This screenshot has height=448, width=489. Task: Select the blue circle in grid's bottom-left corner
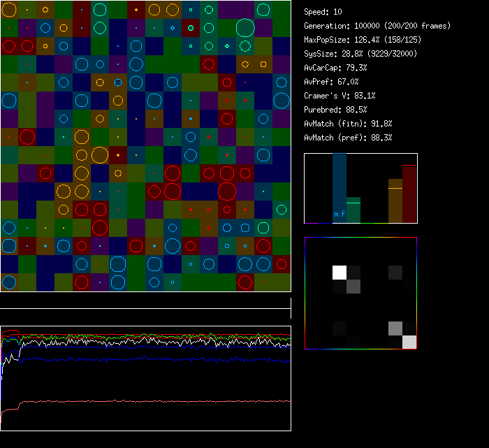click(x=8, y=282)
